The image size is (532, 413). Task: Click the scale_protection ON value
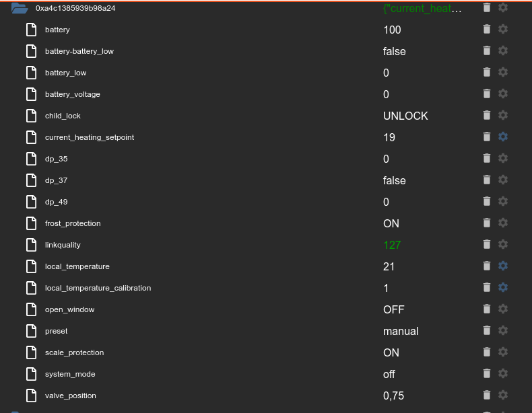coord(391,352)
